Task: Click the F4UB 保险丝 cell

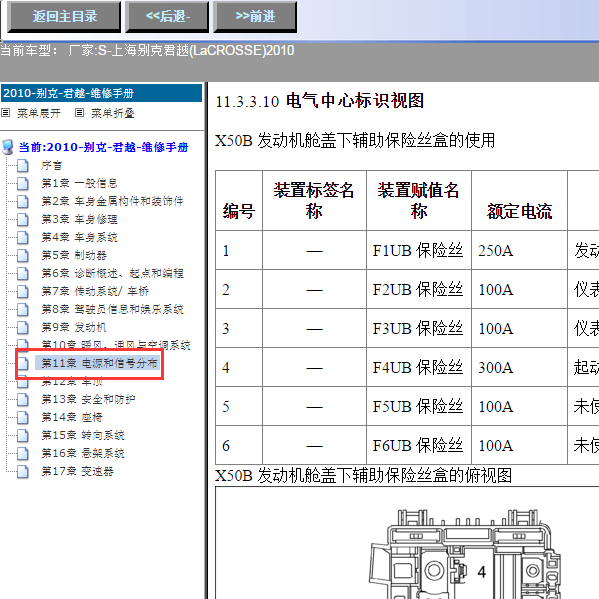Action: [418, 367]
